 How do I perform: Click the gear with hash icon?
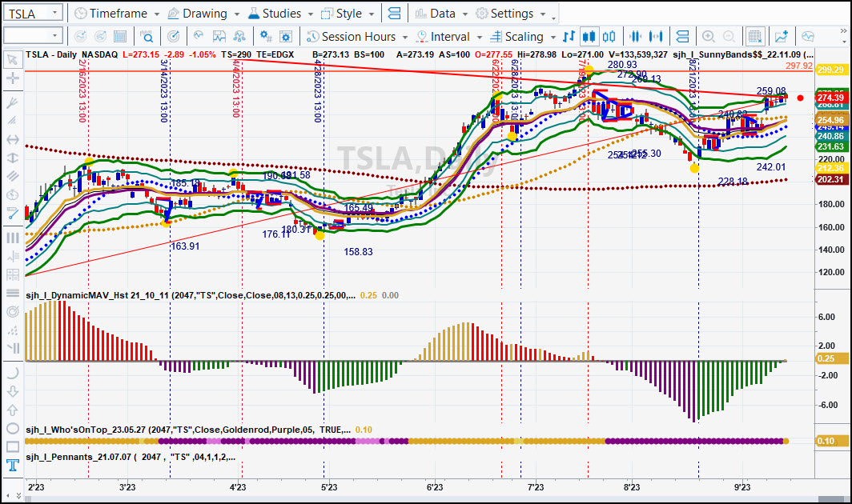coord(266,36)
